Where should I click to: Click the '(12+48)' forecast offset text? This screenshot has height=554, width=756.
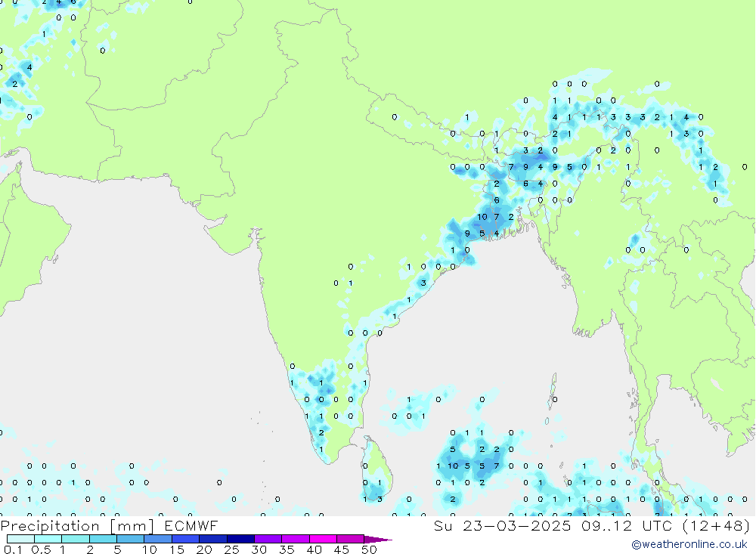[x=717, y=525]
